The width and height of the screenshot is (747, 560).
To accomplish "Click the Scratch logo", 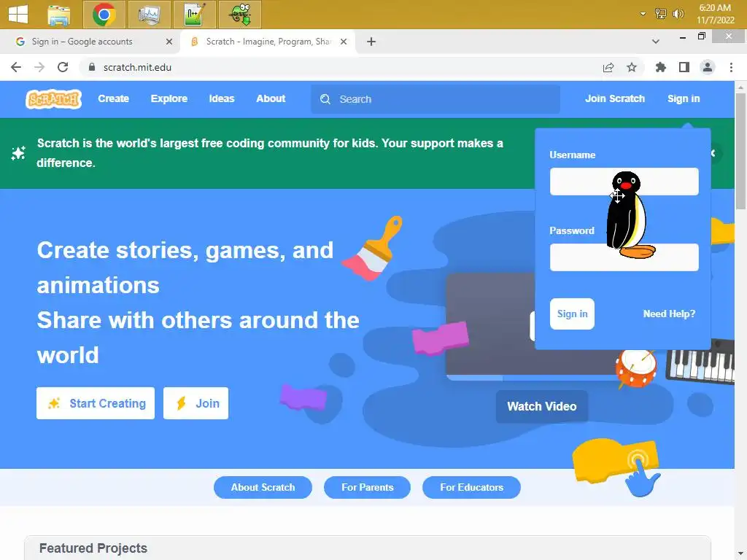I will (x=53, y=99).
